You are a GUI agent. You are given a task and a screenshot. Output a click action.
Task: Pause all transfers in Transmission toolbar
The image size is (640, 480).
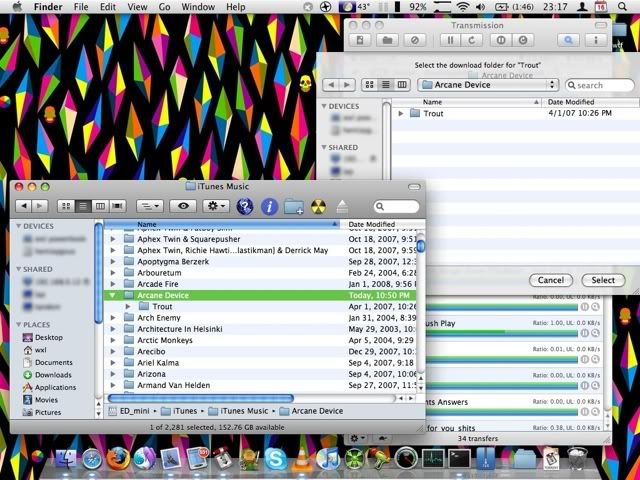pyautogui.click(x=450, y=40)
